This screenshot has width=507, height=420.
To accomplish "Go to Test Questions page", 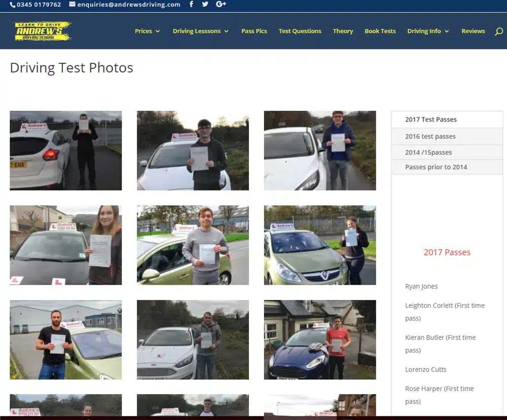I will coord(300,31).
